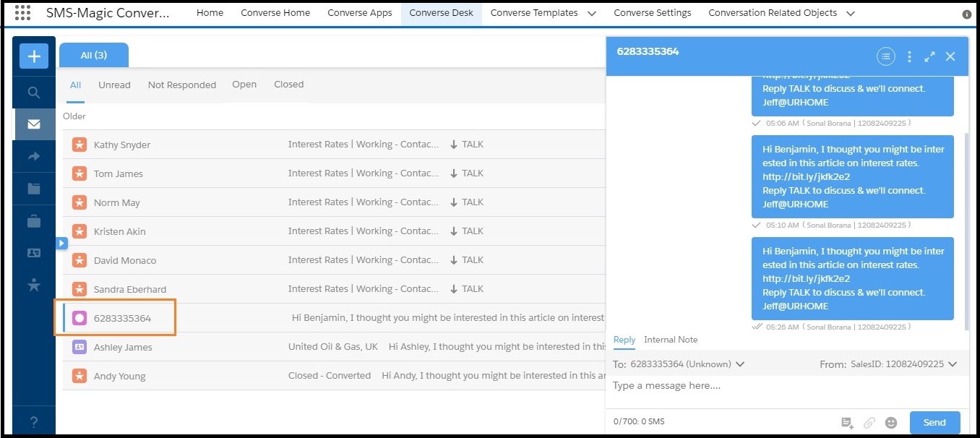Click the forward arrow icon in the sidebar
Screen dimensions: 980x438
point(34,156)
